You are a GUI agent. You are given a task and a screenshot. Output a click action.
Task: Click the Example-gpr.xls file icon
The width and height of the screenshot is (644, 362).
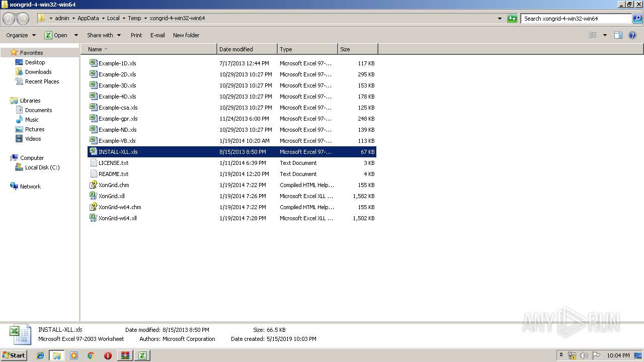(x=93, y=119)
